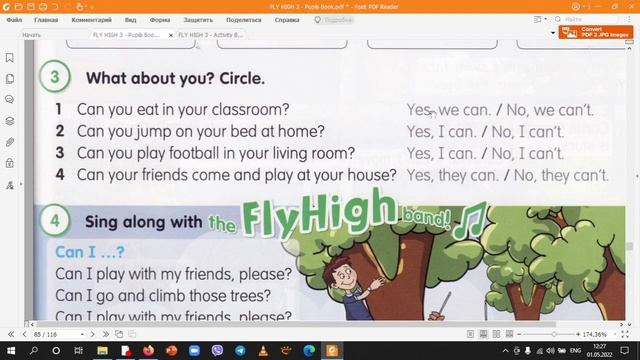Click the ENG language indicator
This screenshot has width=640, height=360.
576,351
